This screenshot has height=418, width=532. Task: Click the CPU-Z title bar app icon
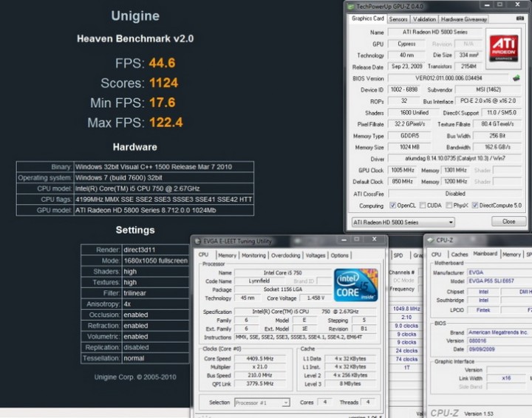click(431, 240)
